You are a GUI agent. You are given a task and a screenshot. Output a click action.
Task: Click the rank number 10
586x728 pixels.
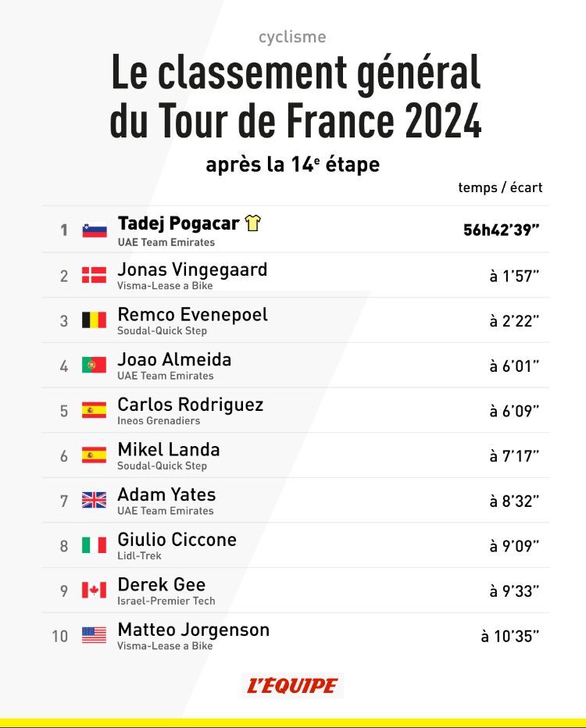click(60, 636)
